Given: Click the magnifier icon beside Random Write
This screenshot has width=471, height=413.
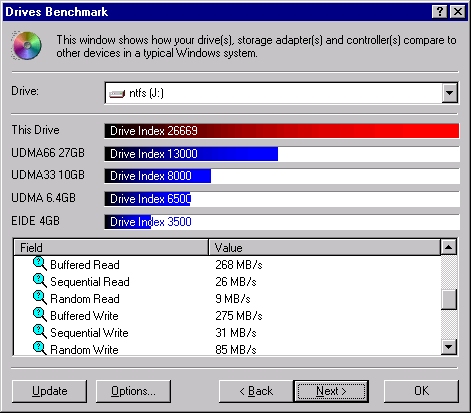Looking at the screenshot, I should coord(40,348).
